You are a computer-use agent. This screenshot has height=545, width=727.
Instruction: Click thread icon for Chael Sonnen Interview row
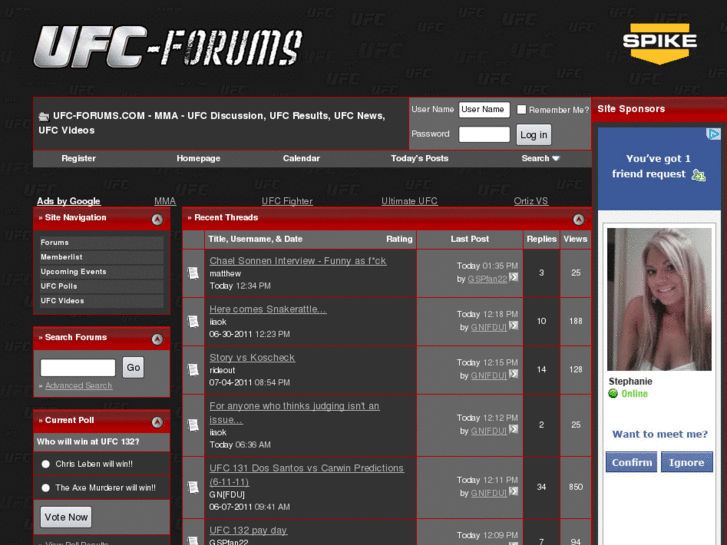193,273
